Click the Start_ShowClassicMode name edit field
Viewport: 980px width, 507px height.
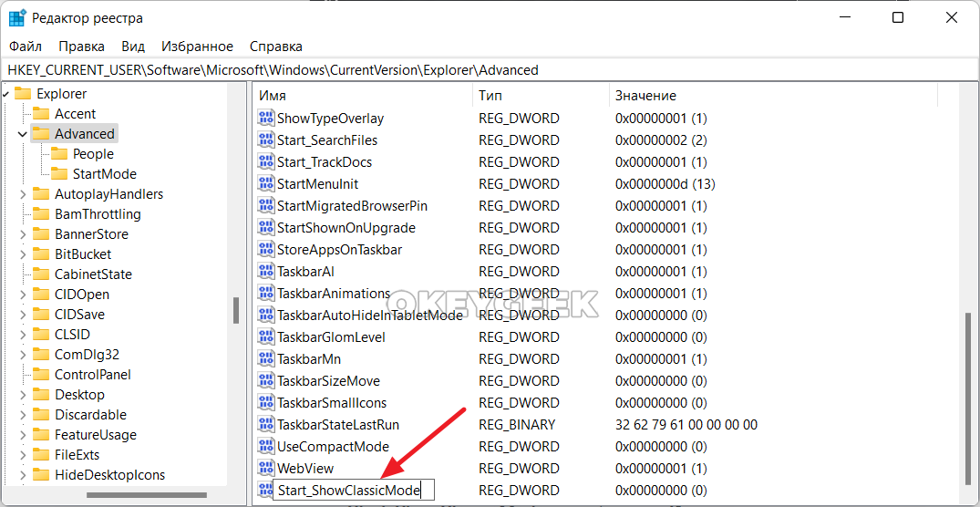[353, 491]
